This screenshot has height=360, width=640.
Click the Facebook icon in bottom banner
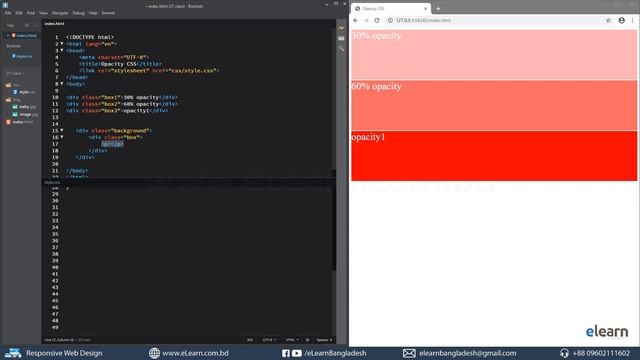286,353
